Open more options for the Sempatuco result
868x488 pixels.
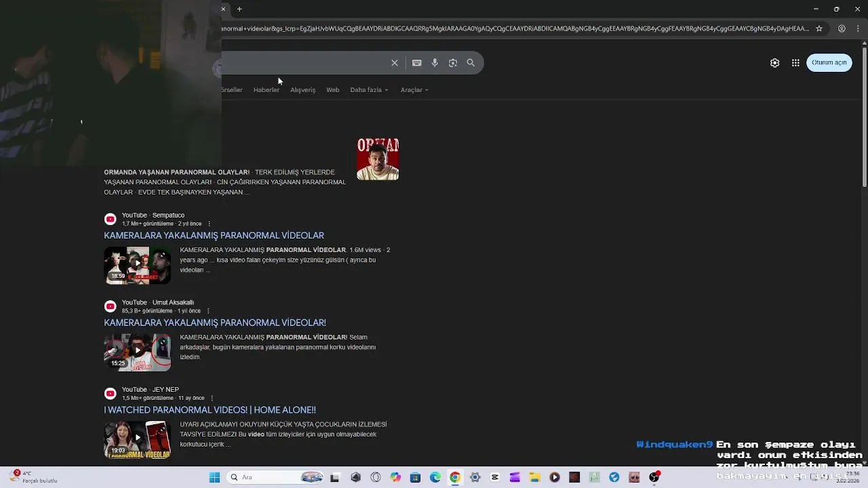(x=209, y=224)
